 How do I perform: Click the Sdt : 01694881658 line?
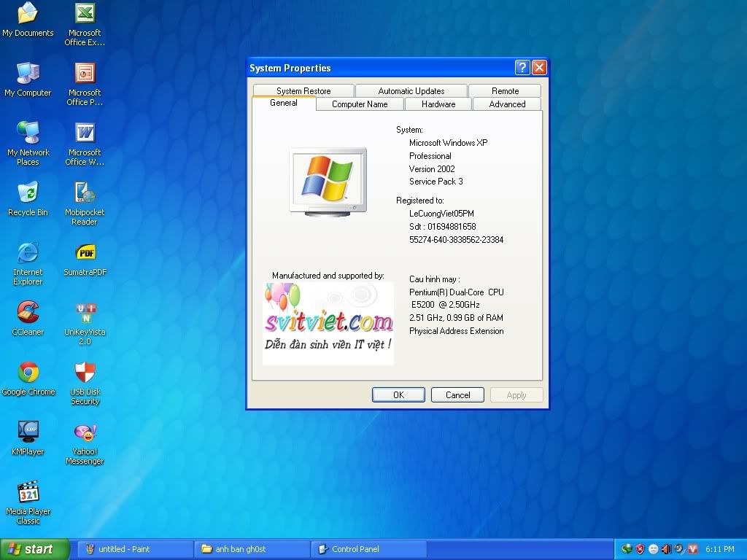443,227
